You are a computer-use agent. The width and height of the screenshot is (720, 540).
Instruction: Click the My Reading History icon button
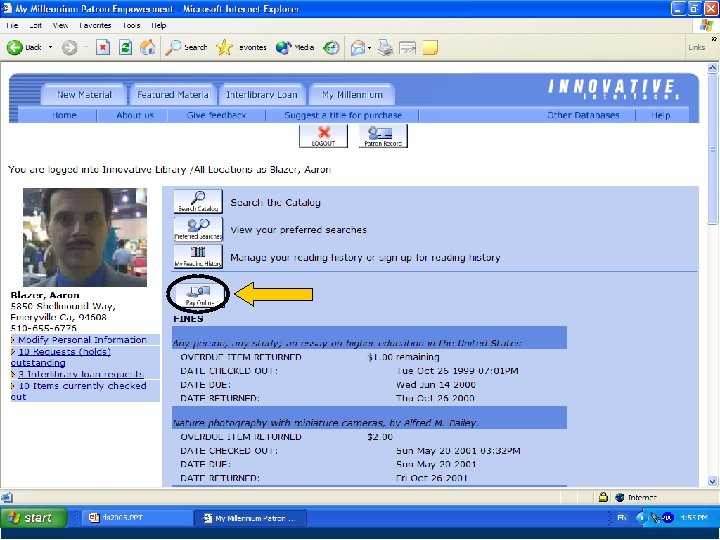(x=198, y=257)
